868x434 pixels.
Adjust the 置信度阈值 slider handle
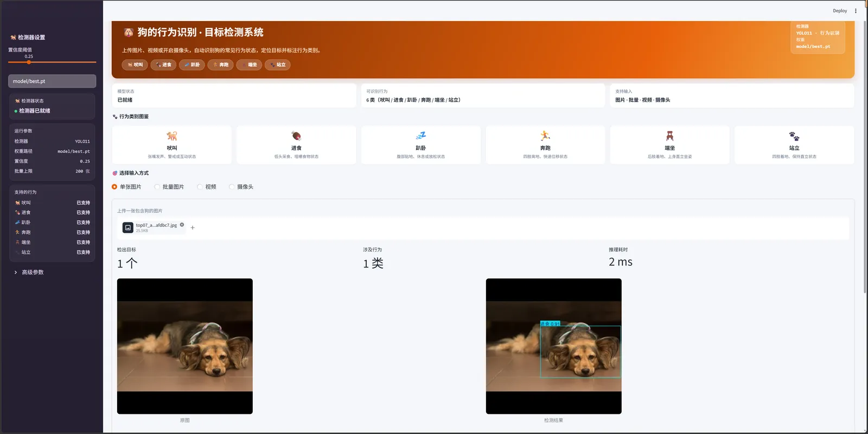click(29, 62)
